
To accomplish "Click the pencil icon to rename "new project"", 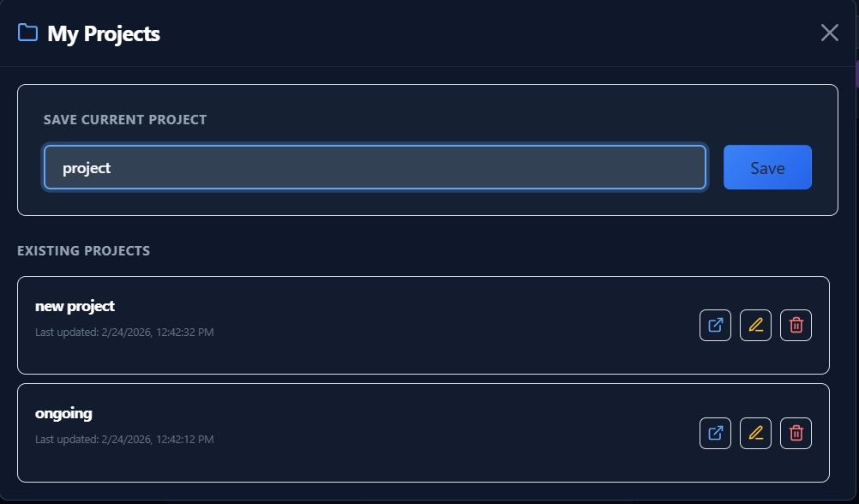I will point(755,325).
